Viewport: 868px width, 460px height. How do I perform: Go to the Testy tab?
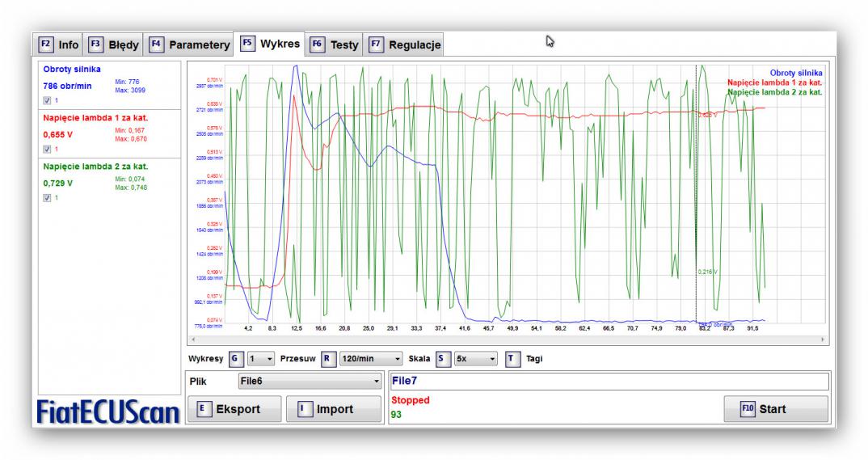[334, 44]
